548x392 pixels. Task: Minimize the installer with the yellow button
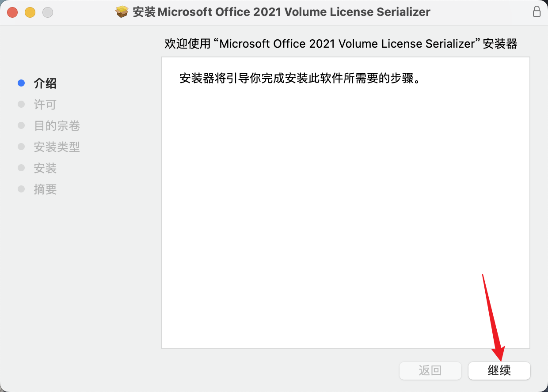pos(30,12)
